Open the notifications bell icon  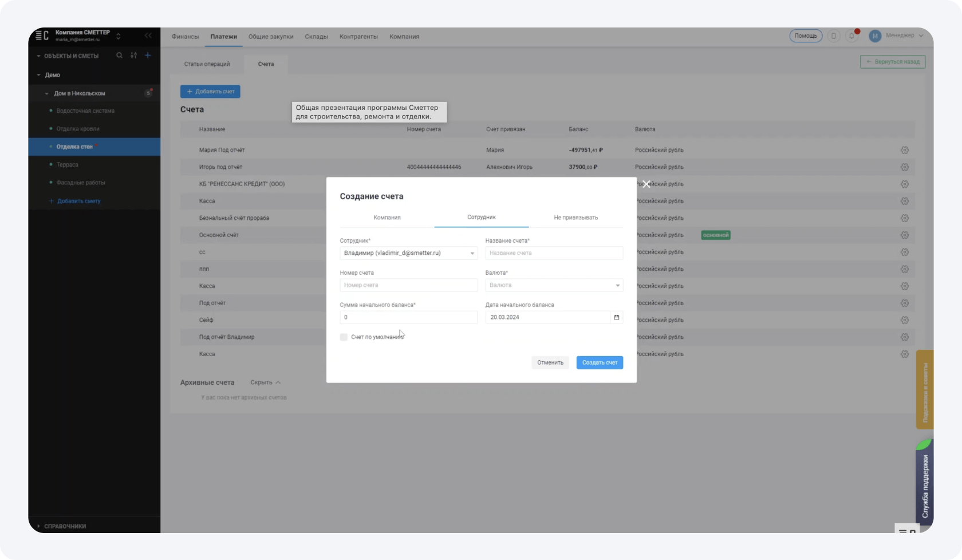point(851,36)
